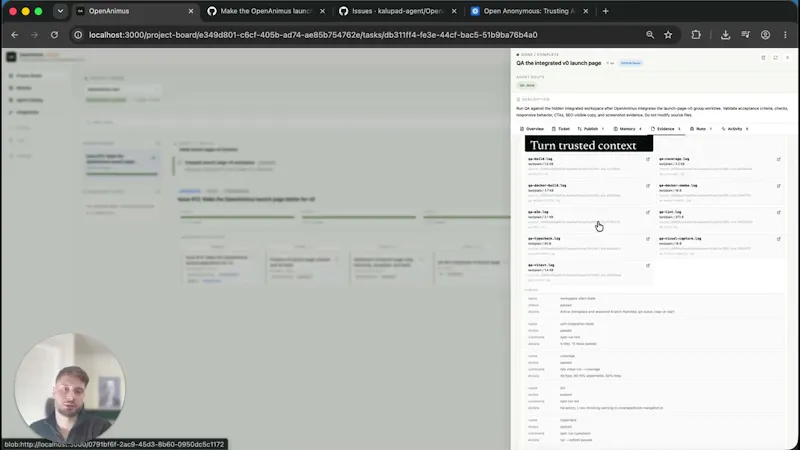
Task: Open the tab search dropdown arrow
Action: click(60, 11)
